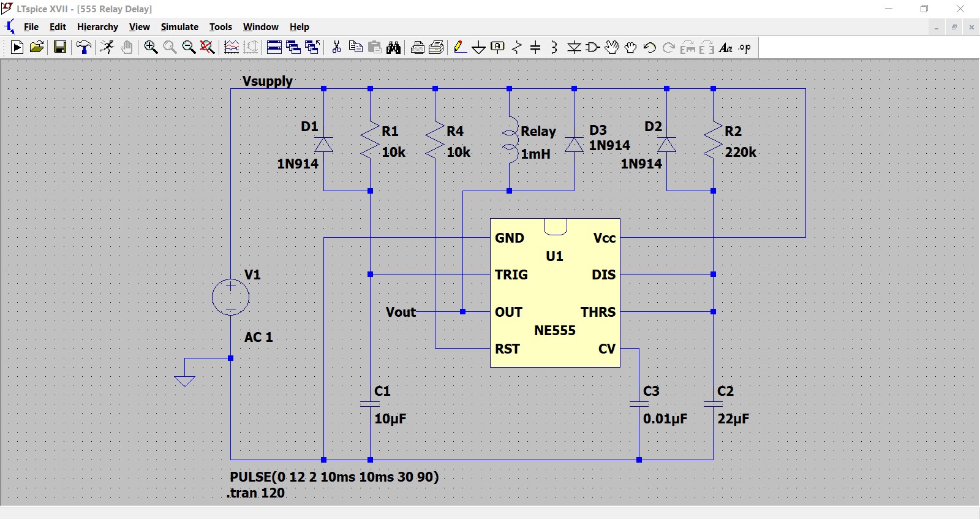Place a capacitor from the toolbar
This screenshot has height=519, width=980.
pyautogui.click(x=535, y=47)
